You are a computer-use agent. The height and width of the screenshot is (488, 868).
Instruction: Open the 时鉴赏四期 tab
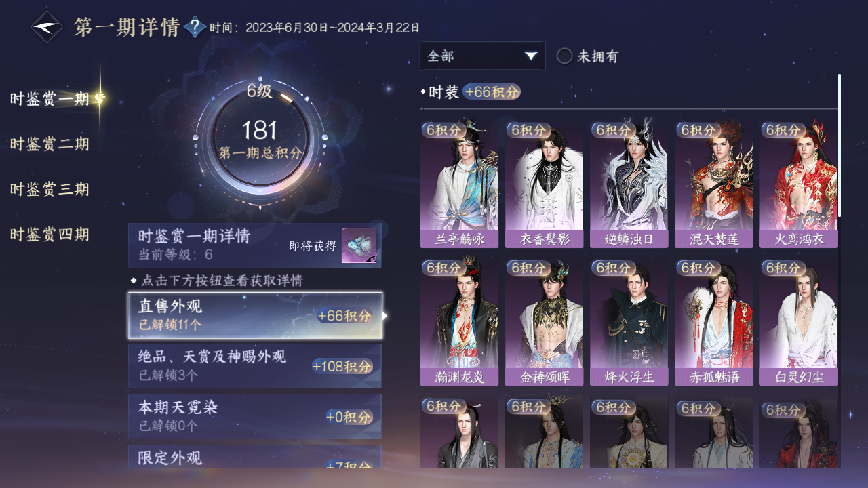[50, 235]
